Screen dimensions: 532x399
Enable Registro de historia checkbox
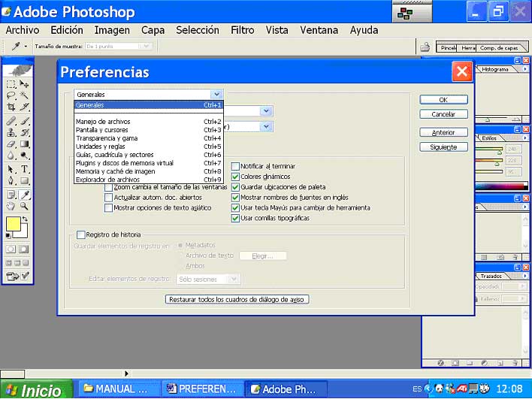click(x=80, y=234)
